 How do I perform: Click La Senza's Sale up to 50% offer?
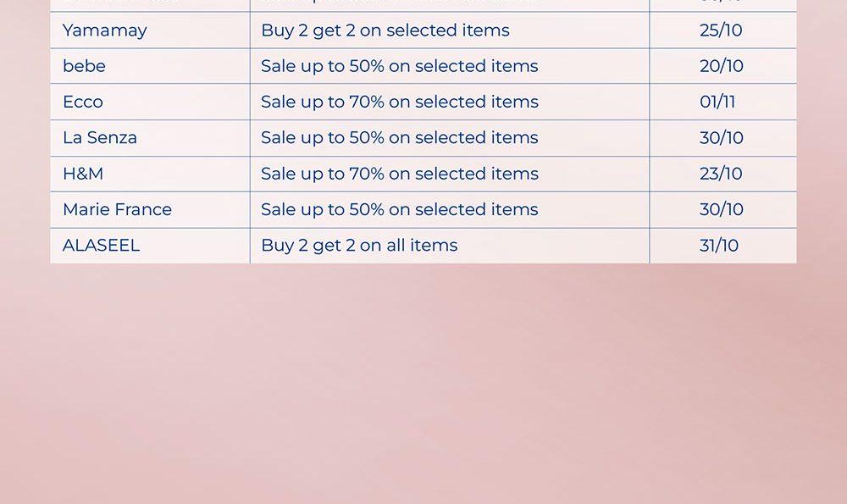pos(399,137)
